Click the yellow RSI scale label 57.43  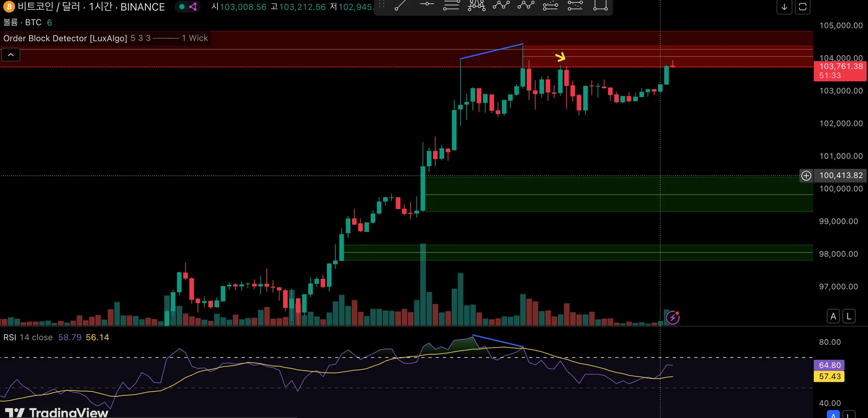[830, 376]
